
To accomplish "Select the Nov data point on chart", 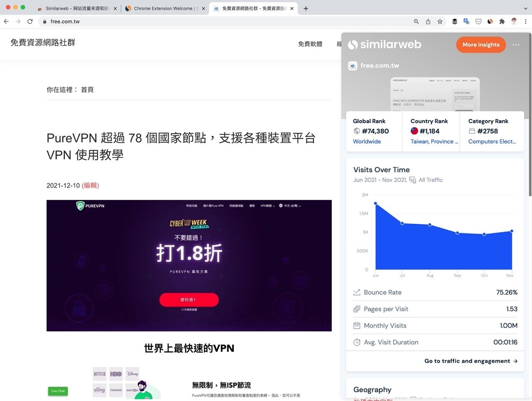I will click(x=512, y=231).
